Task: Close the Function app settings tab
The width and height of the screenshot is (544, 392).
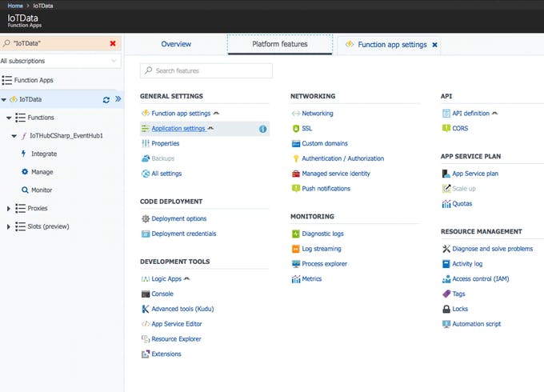Action: pos(435,45)
